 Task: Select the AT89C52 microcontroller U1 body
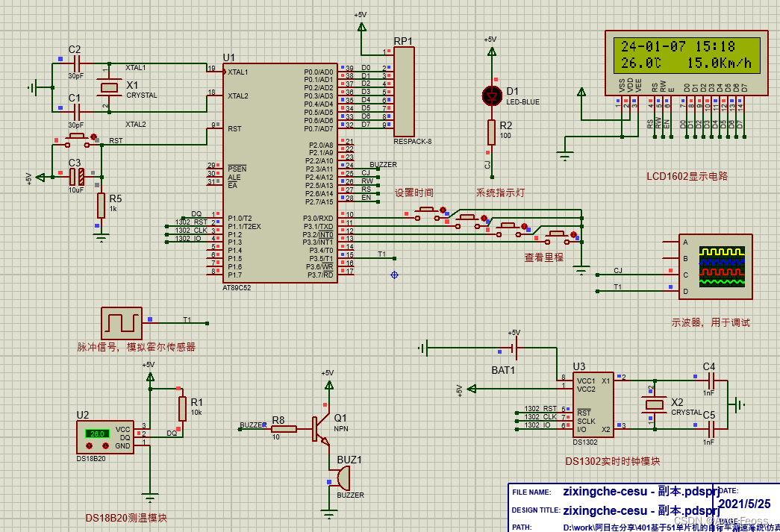[x=280, y=173]
